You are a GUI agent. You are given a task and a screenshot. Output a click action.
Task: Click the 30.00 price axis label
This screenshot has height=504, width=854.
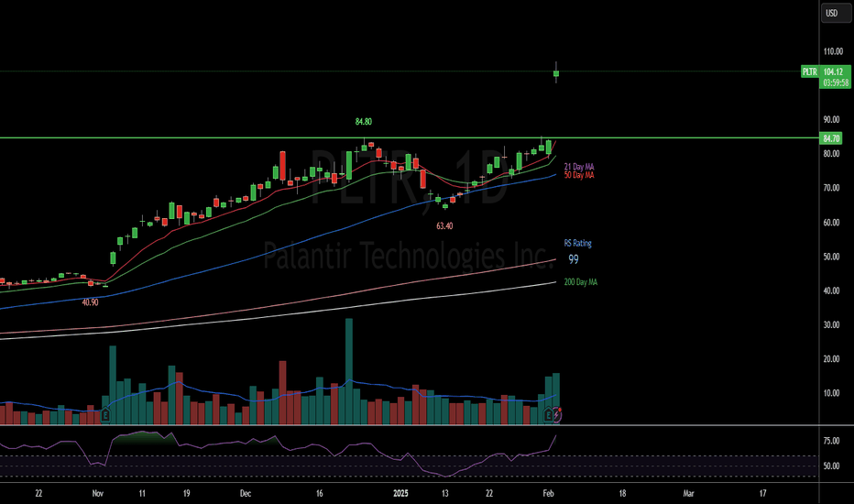click(831, 324)
